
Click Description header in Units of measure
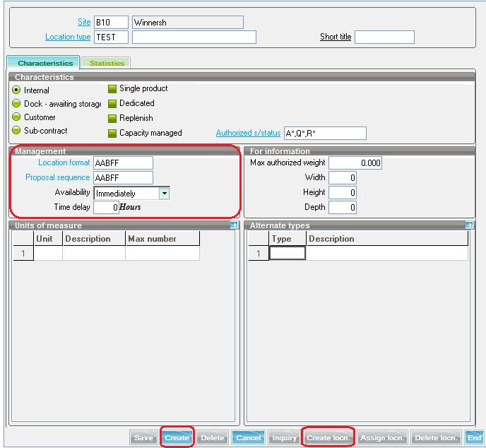(94, 239)
